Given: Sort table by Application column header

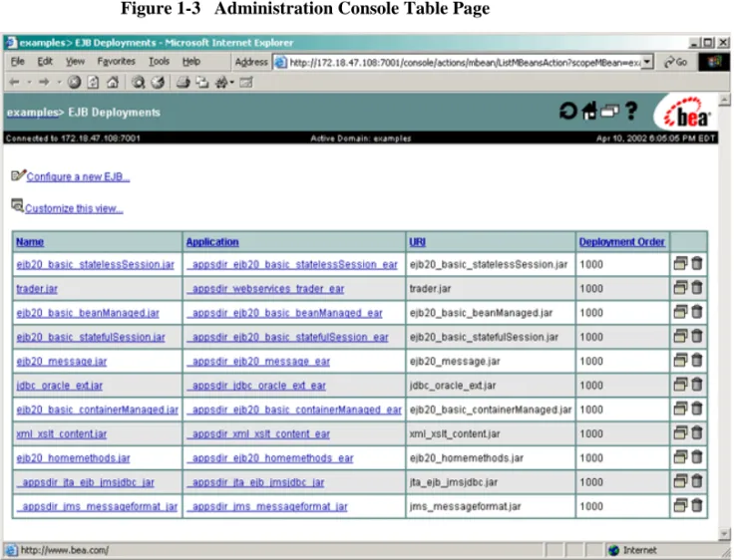Looking at the screenshot, I should (x=212, y=242).
